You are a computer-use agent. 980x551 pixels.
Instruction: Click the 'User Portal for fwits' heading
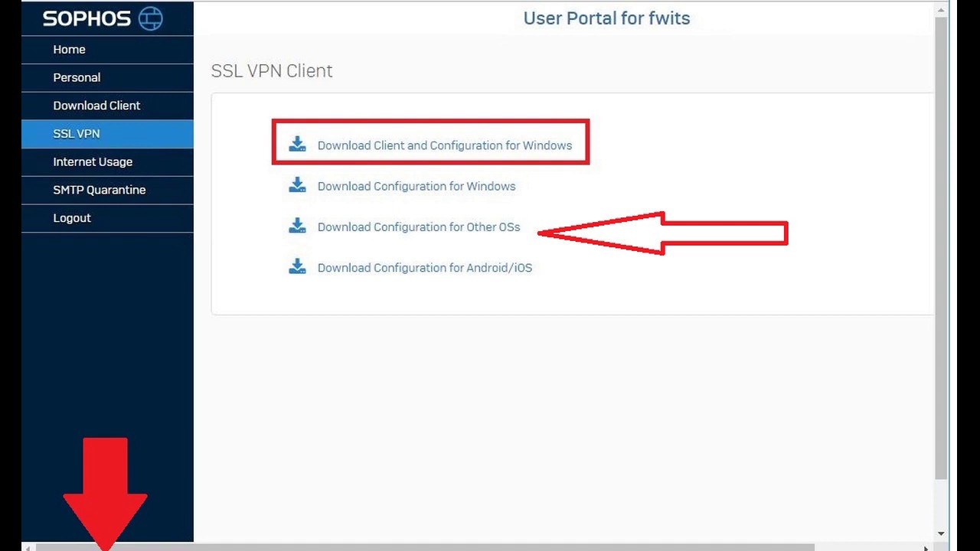tap(606, 18)
